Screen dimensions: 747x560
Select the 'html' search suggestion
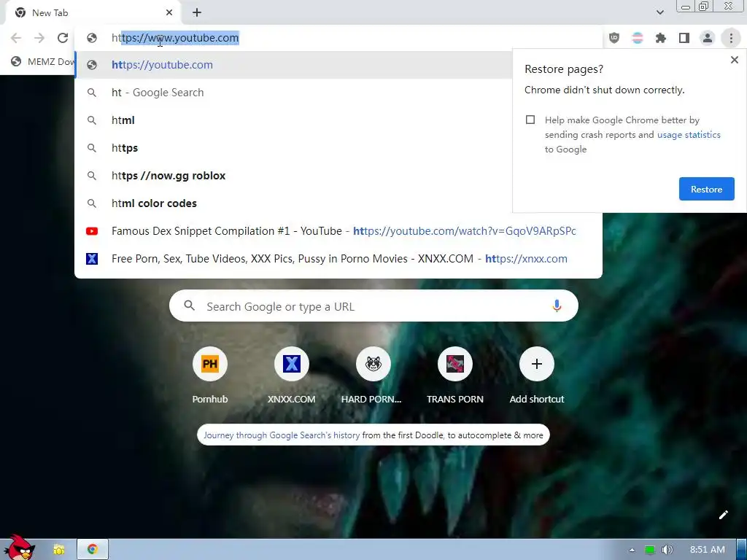point(293,120)
